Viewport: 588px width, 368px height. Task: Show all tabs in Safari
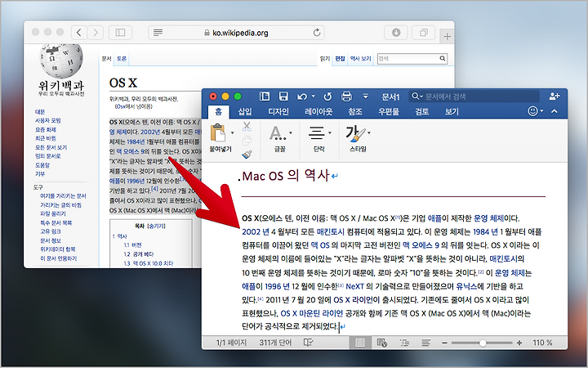point(423,33)
